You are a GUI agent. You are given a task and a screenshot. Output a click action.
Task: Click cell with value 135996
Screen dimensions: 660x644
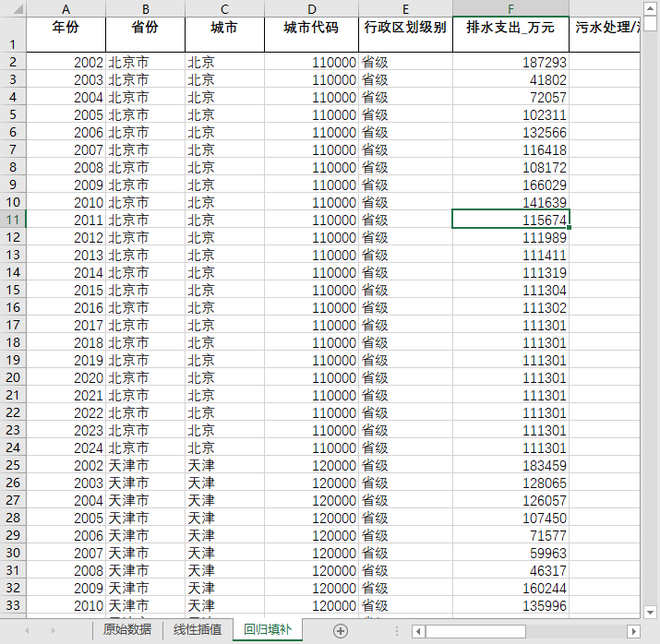(x=510, y=605)
